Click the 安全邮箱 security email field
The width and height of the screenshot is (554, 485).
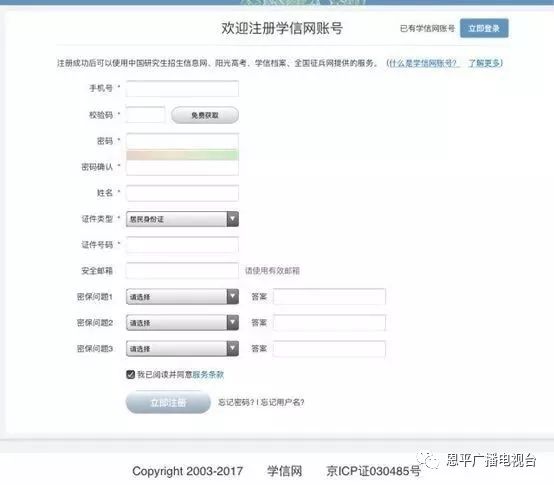point(182,271)
